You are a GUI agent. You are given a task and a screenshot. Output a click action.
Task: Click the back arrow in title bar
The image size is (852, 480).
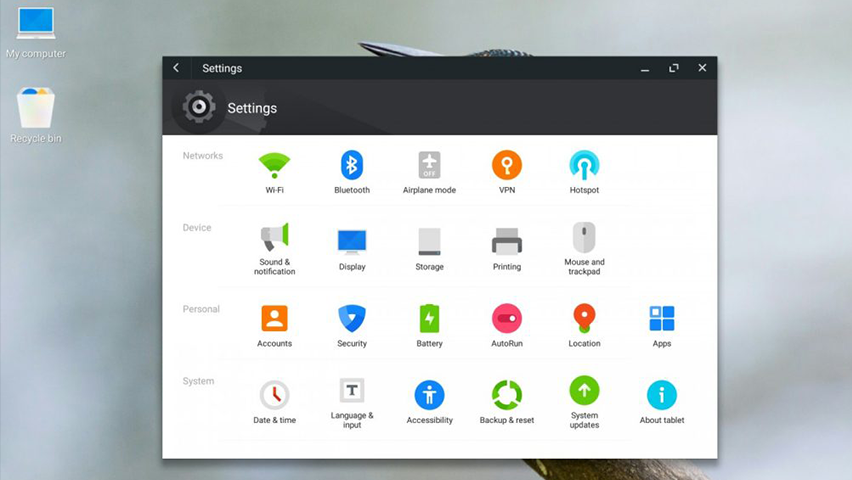tap(176, 67)
